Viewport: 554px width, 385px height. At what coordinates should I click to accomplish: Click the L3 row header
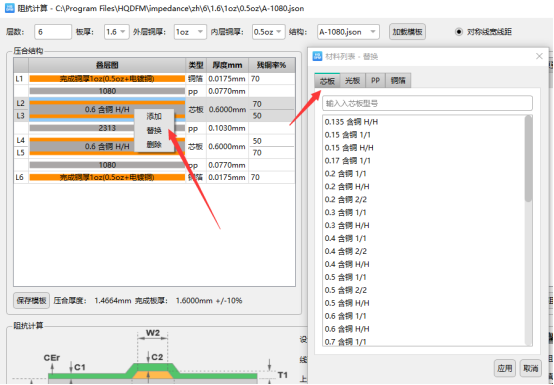(x=21, y=116)
